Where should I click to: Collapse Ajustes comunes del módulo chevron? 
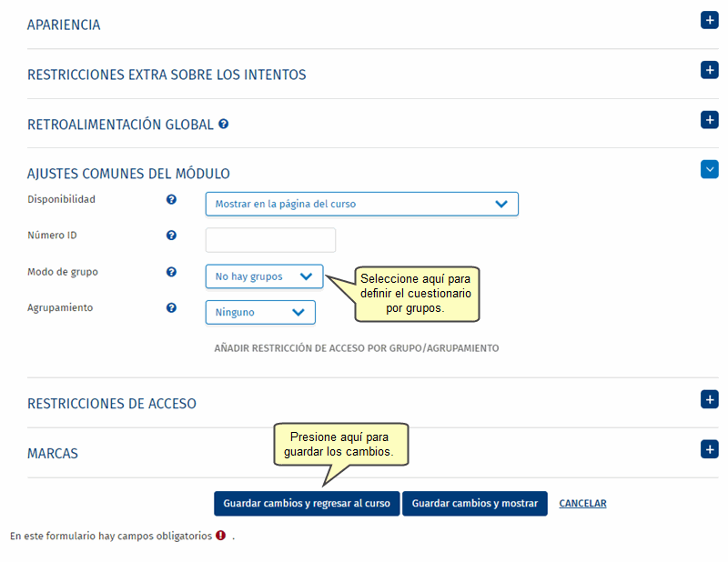709,169
